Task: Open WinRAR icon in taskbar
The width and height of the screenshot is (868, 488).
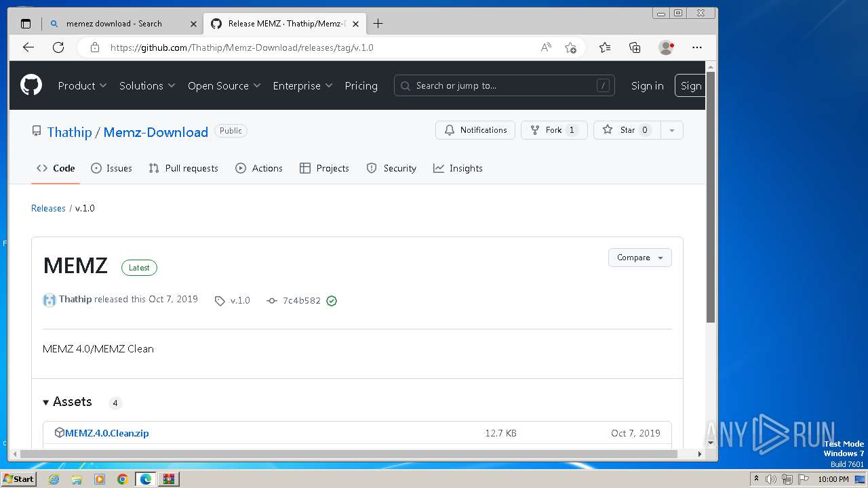Action: (x=168, y=479)
